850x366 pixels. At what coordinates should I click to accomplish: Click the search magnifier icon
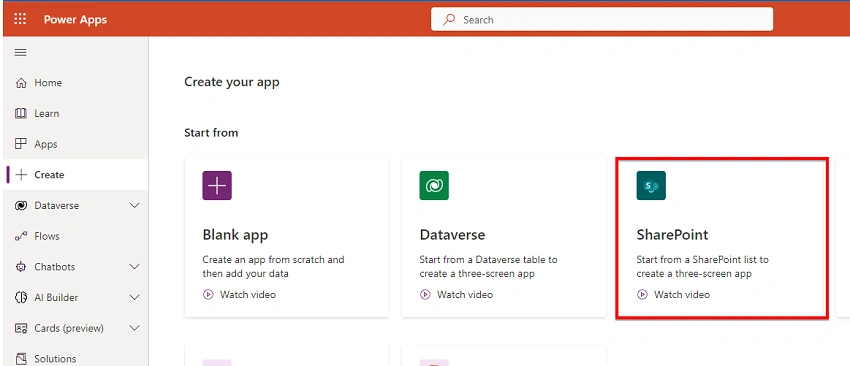point(449,20)
